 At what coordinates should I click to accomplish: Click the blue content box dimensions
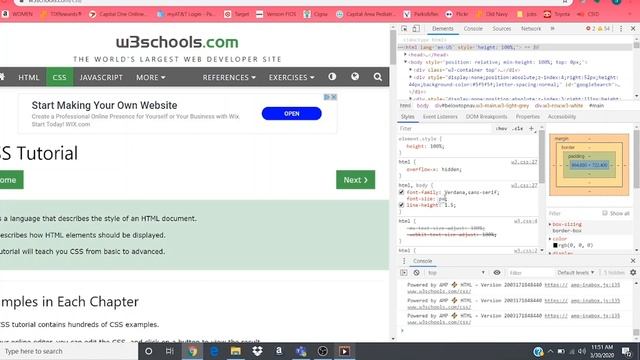589,165
